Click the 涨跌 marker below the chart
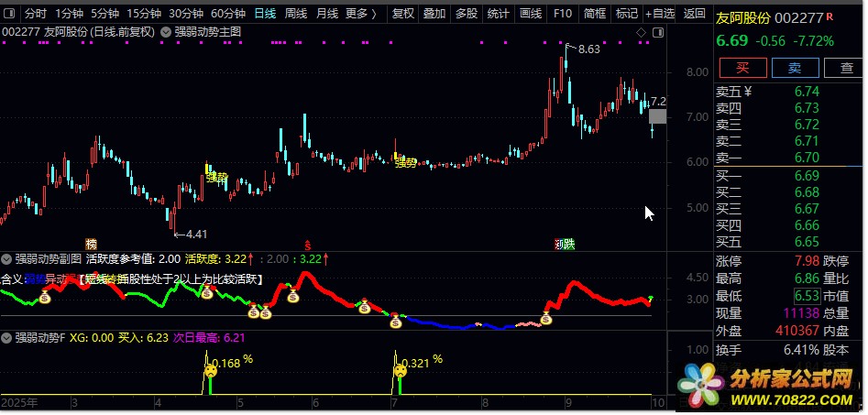The height and width of the screenshot is (415, 868). (565, 244)
